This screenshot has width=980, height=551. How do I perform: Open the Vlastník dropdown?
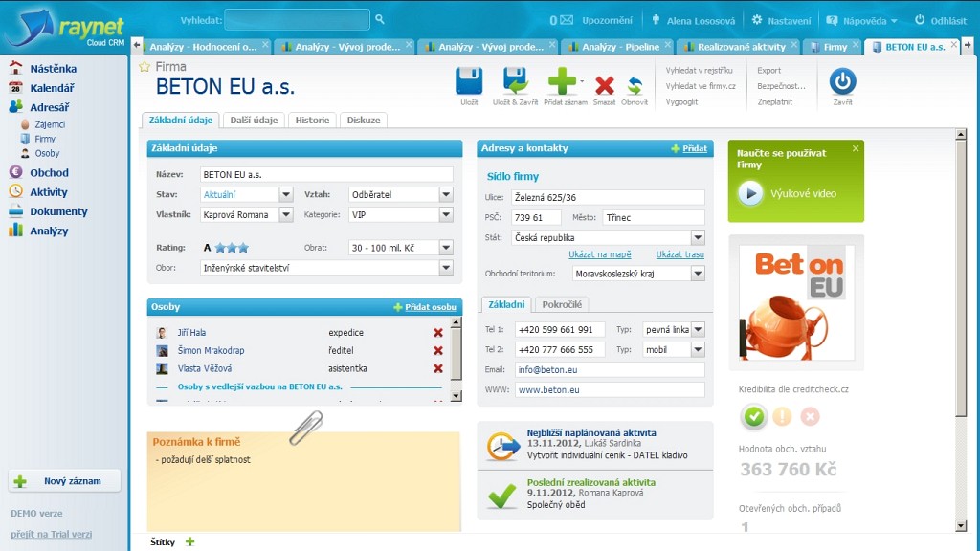pos(285,214)
